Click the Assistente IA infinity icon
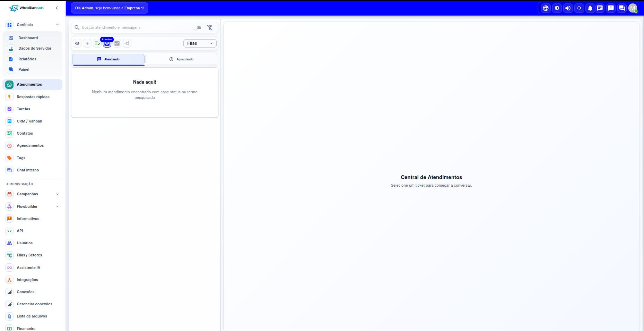Screen dimensions: 644x331 [x=9, y=268]
